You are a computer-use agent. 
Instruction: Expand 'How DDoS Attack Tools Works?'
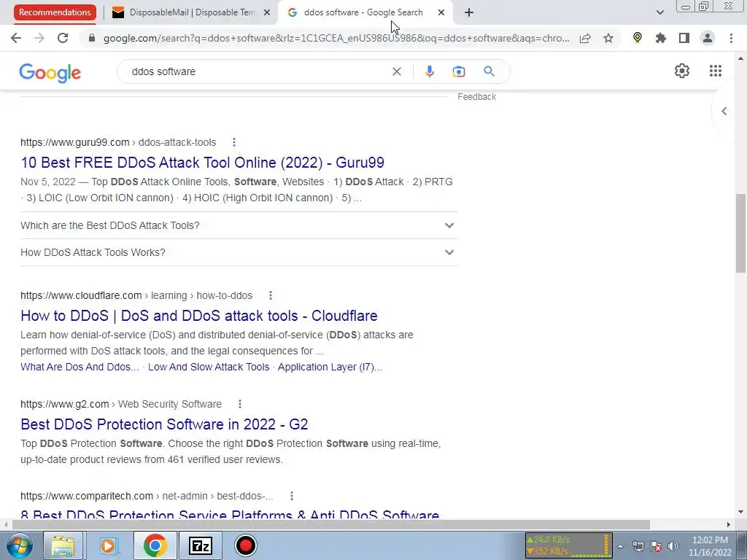pyautogui.click(x=239, y=252)
